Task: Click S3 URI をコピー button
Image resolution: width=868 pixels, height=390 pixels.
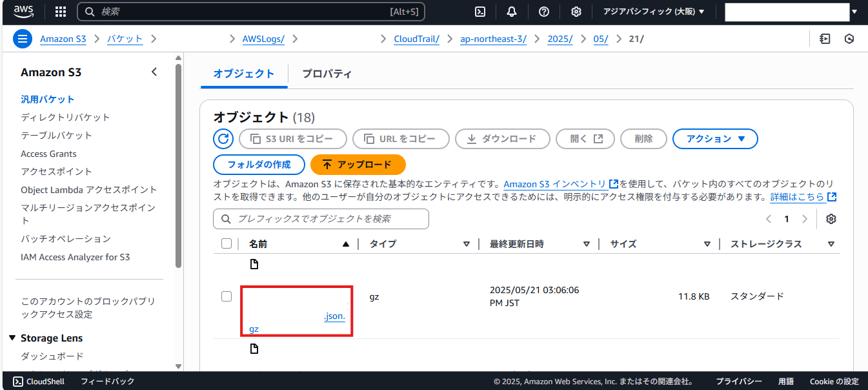Action: (x=293, y=139)
